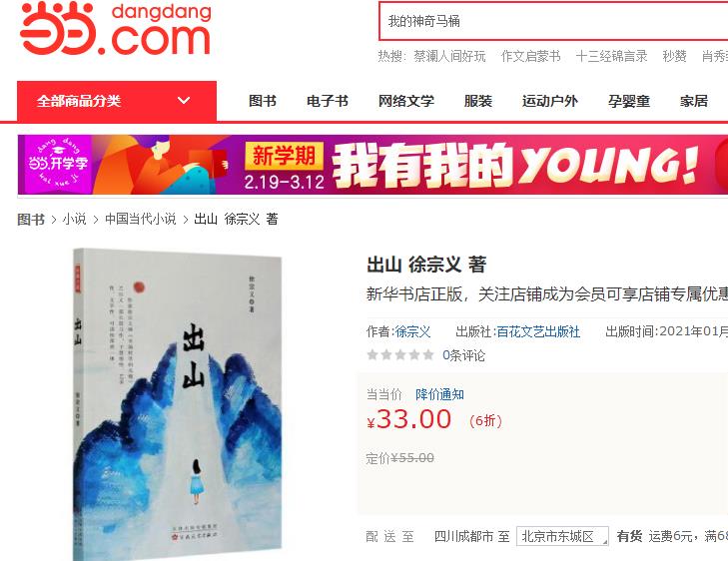Click the dangdang.com logo
The height and width of the screenshot is (561, 728).
pos(116,29)
